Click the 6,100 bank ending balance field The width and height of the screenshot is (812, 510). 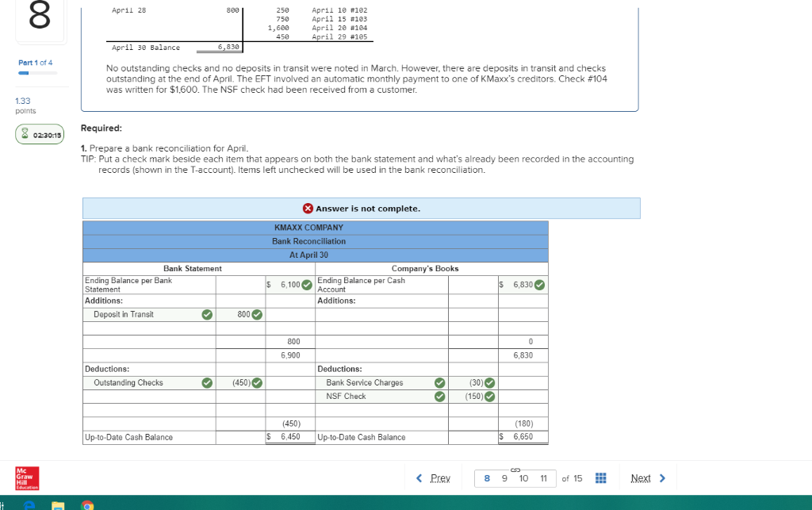(x=290, y=285)
